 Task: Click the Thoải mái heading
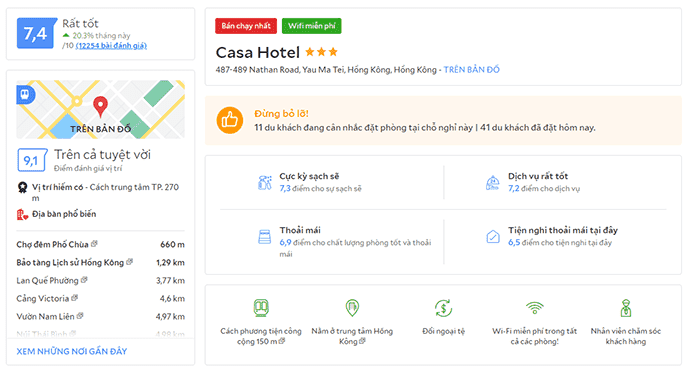pos(300,230)
